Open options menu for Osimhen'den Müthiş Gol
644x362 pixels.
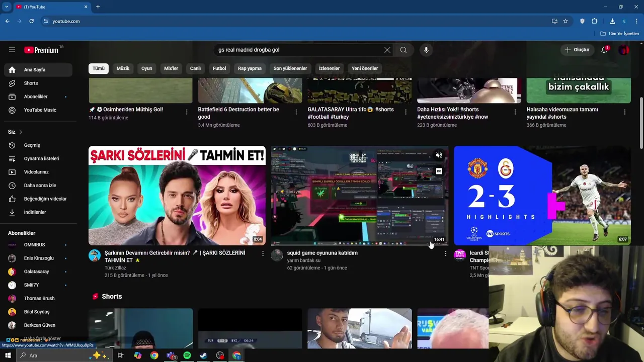(187, 112)
